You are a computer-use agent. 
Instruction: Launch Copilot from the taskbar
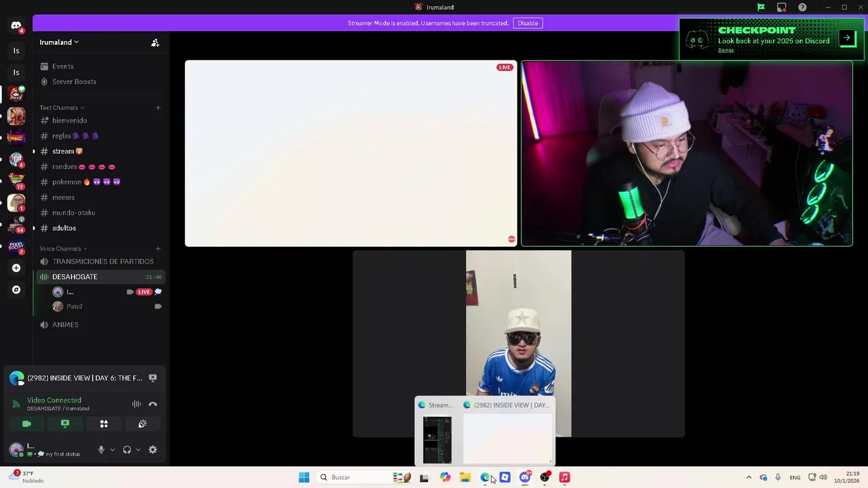[x=445, y=477]
